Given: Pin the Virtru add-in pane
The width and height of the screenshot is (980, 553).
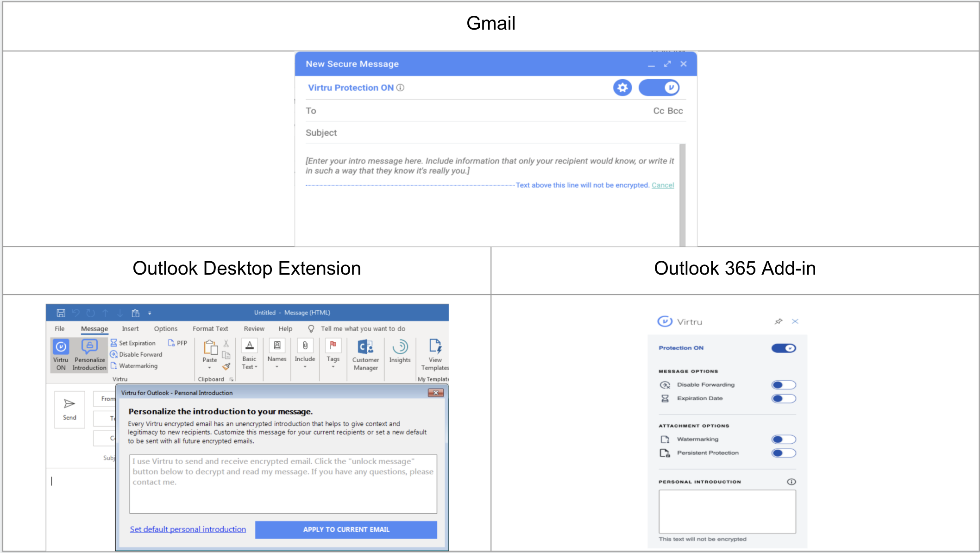Looking at the screenshot, I should tap(779, 321).
